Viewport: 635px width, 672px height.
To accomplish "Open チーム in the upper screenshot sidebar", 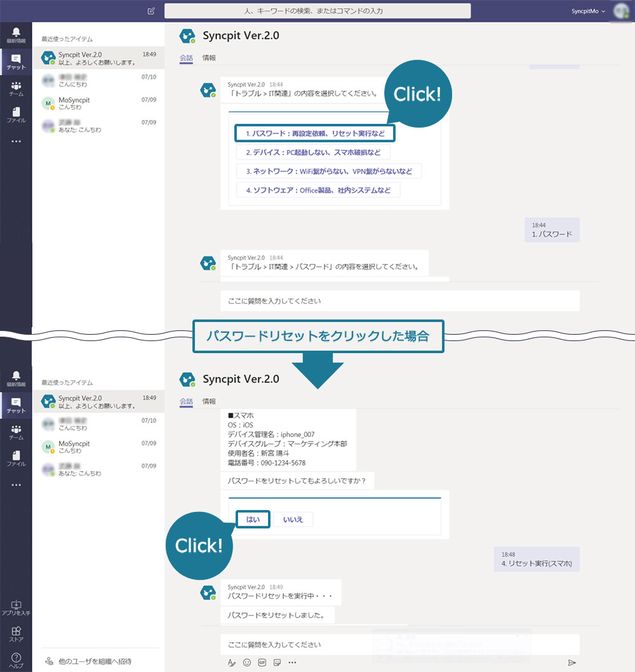I will click(x=16, y=88).
